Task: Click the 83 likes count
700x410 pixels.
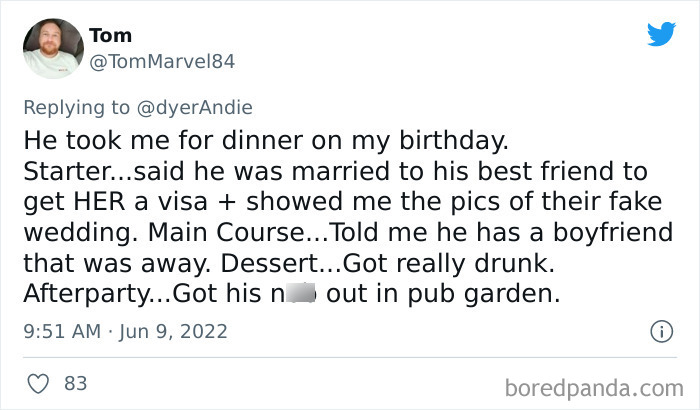Action: point(74,381)
